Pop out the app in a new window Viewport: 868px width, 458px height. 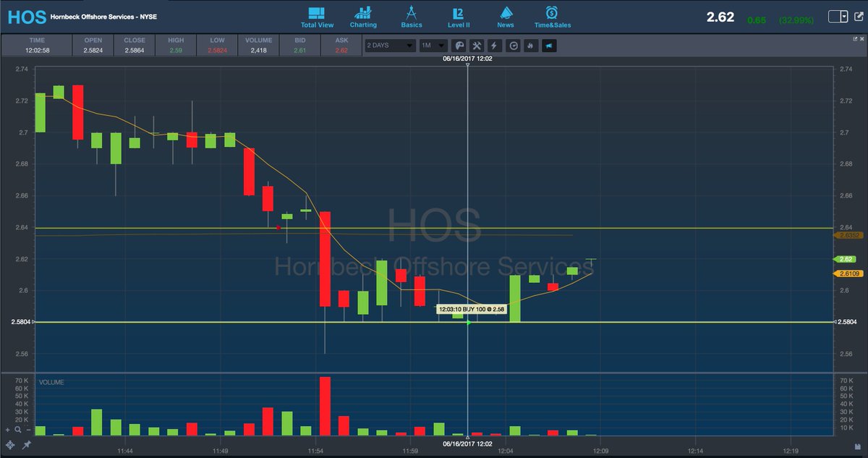click(x=858, y=16)
